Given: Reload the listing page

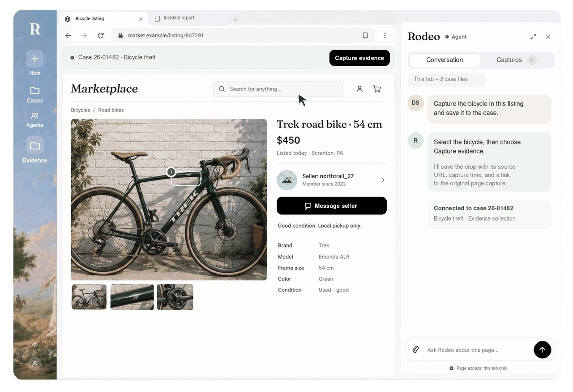Looking at the screenshot, I should tap(101, 35).
